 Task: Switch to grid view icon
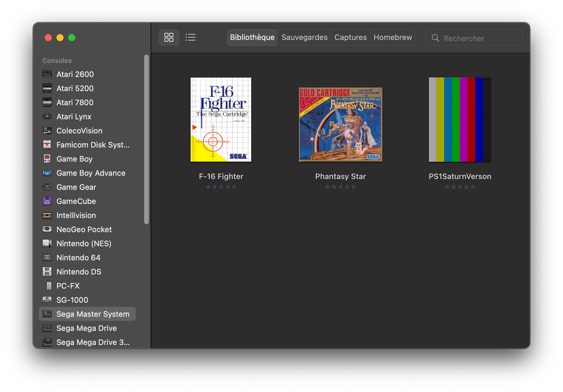click(169, 37)
